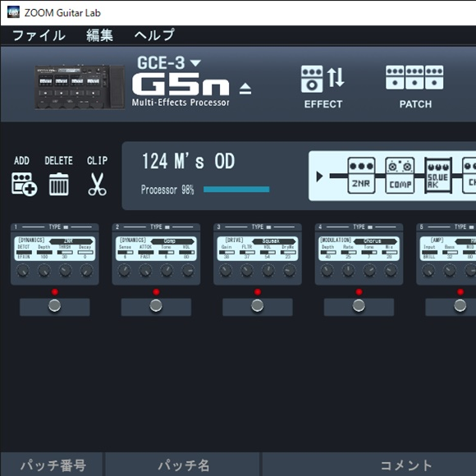Click the Processor 98% usage bar

[x=236, y=190]
